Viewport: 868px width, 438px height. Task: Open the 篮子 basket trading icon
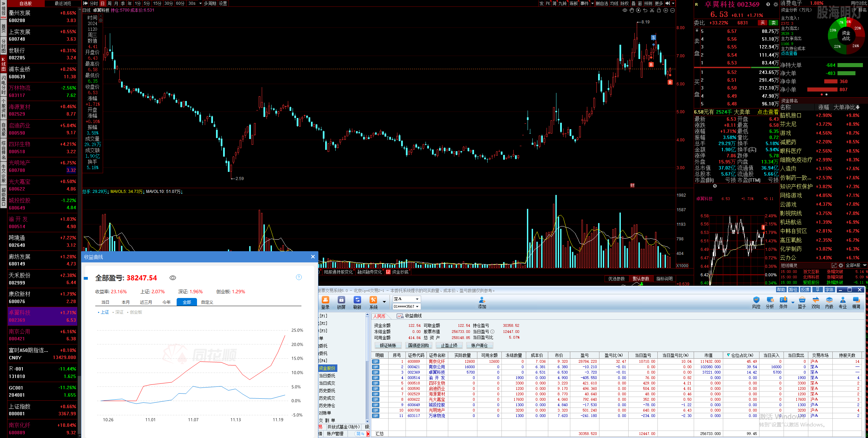(802, 302)
